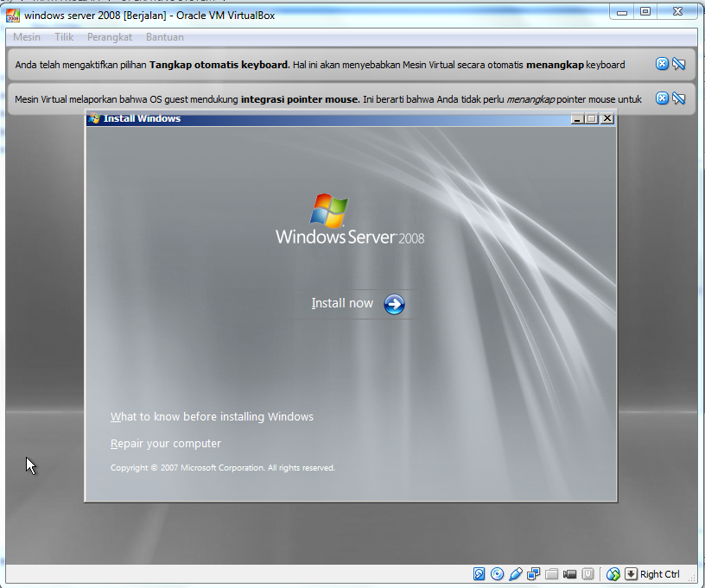Click the shared folders status icon

[552, 574]
